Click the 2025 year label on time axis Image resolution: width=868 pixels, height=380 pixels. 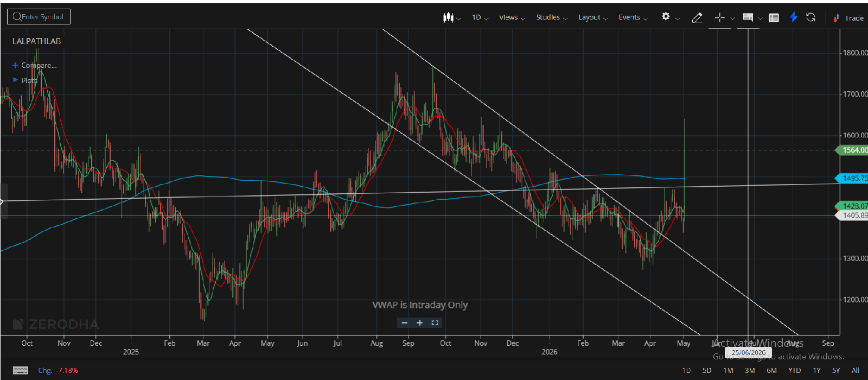point(131,352)
